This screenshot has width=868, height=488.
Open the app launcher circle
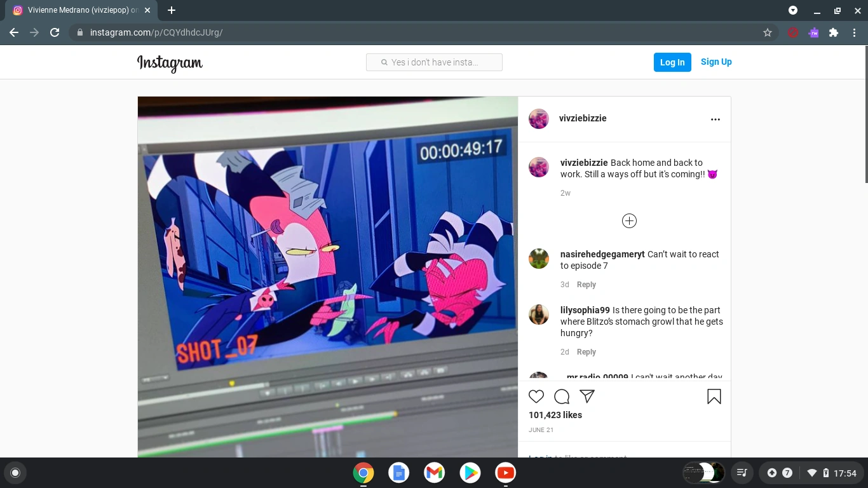[15, 473]
